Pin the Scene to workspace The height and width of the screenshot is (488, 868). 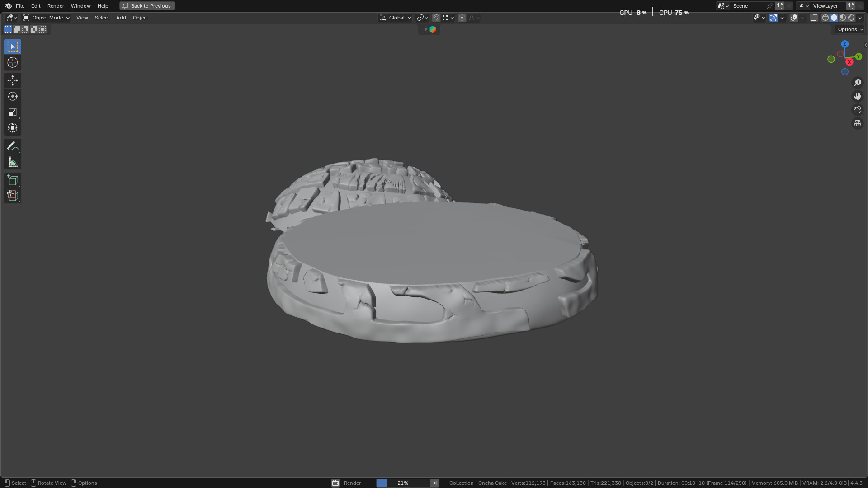(770, 6)
